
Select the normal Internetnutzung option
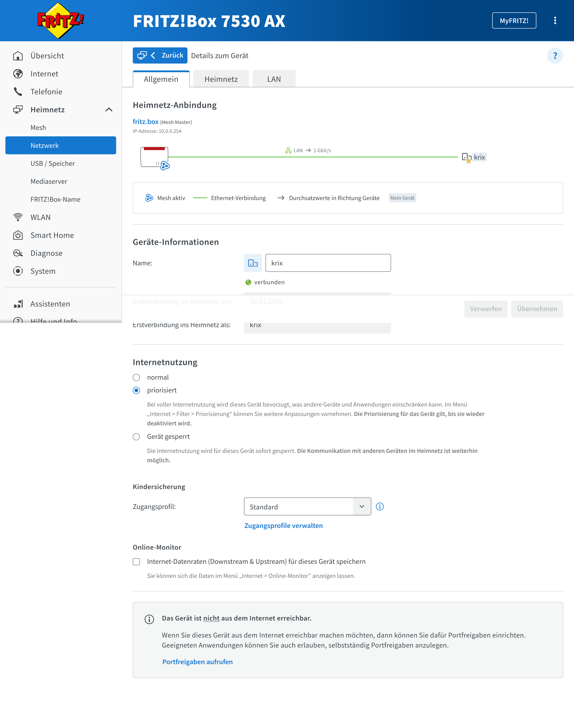136,377
